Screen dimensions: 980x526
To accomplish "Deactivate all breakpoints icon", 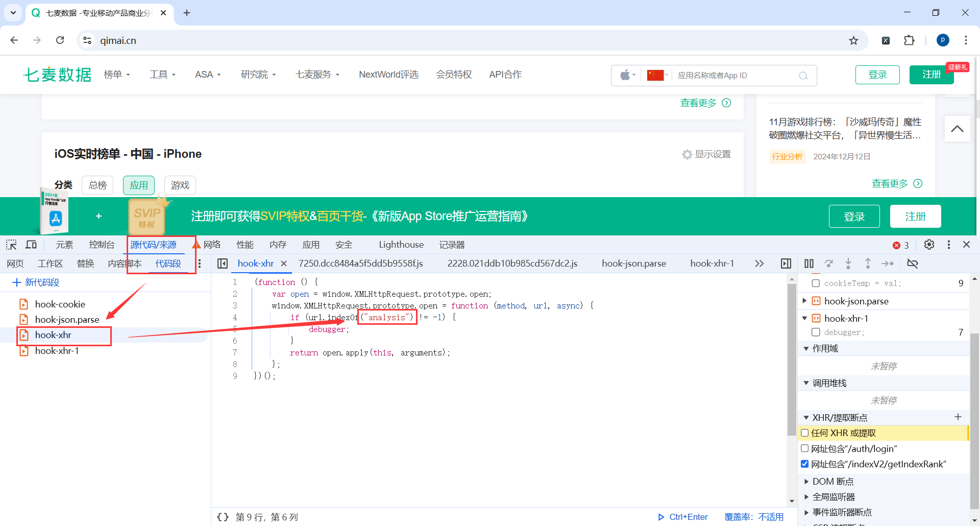I will click(x=913, y=264).
